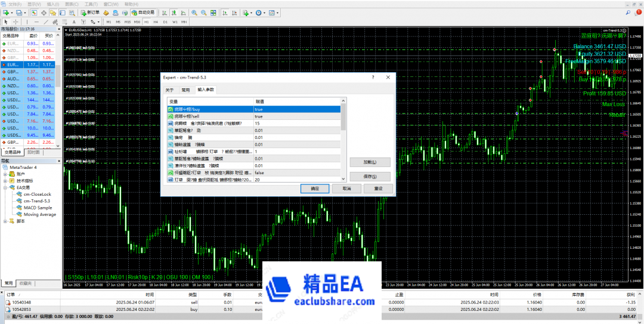The height and width of the screenshot is (324, 644).
Task: Click the zoom out magnifier icon
Action: pyautogui.click(x=204, y=12)
